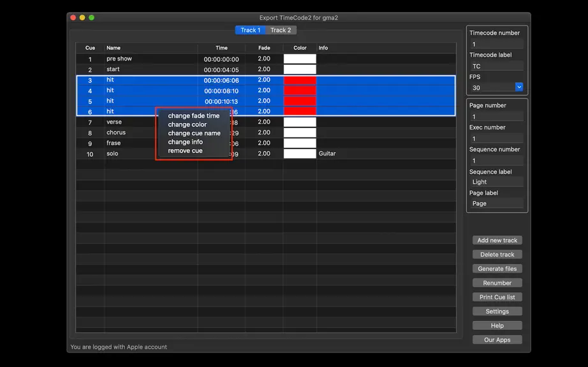Focus the Timecode label field containing TC
This screenshot has width=588, height=367.
[497, 66]
